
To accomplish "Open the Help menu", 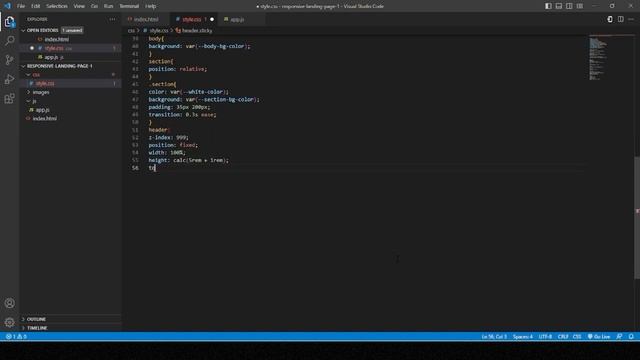I will point(151,6).
